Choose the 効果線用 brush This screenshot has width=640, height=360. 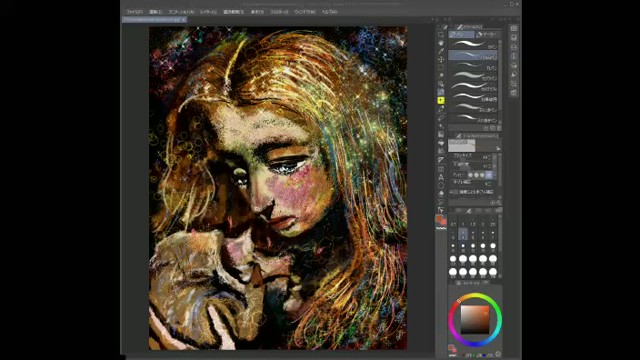coord(473,98)
